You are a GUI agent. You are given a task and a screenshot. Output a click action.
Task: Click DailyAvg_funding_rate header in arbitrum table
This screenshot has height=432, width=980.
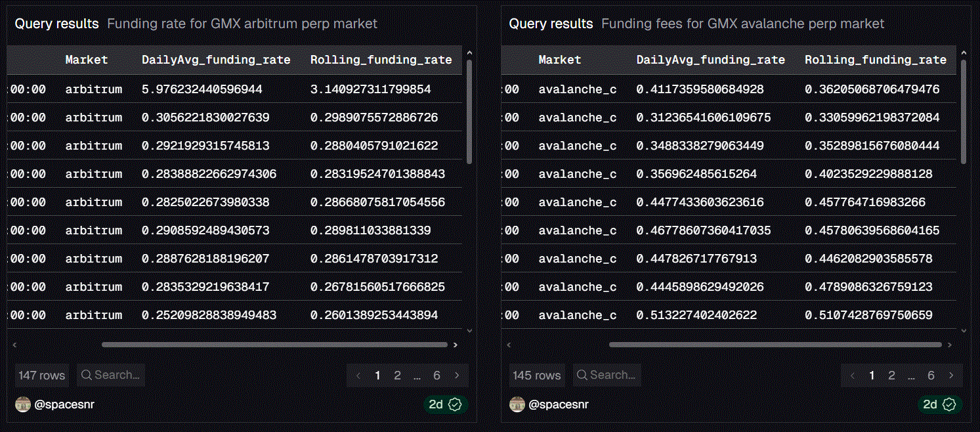(x=216, y=60)
